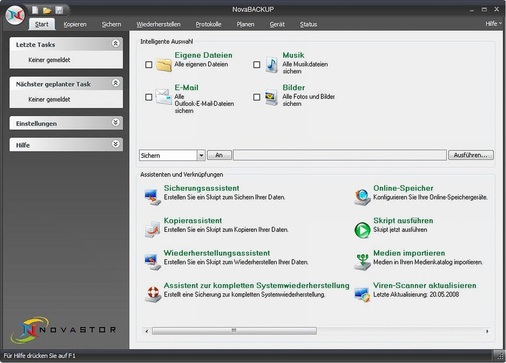Click the Musik note icon
The height and width of the screenshot is (363, 506).
point(272,64)
